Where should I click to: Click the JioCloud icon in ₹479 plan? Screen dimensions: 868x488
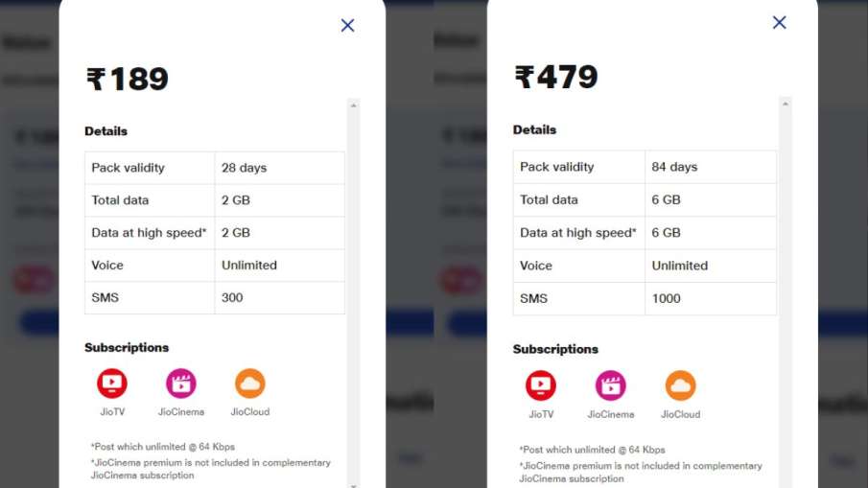680,386
